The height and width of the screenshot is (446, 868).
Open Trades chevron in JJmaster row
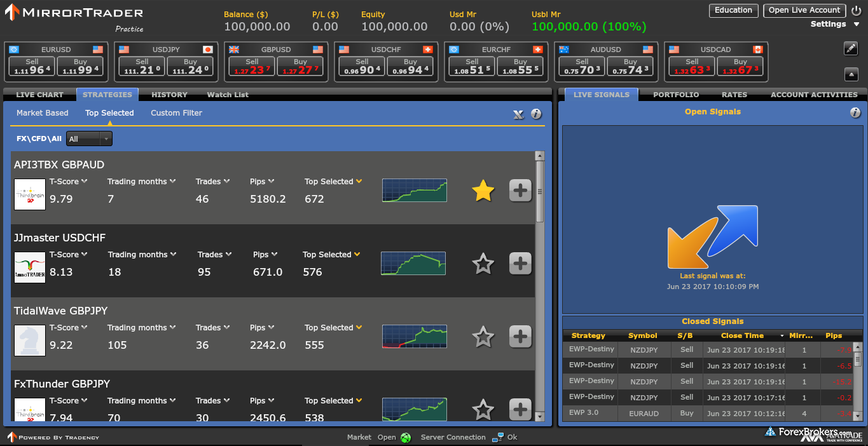pyautogui.click(x=228, y=255)
